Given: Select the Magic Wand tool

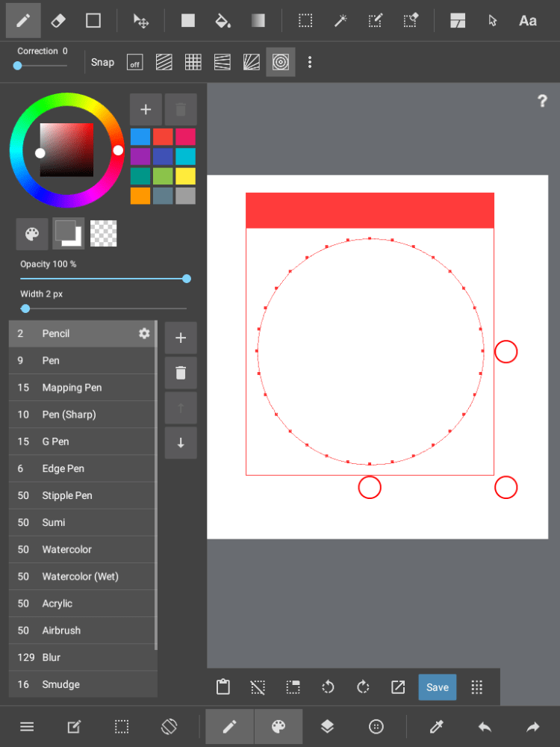Looking at the screenshot, I should (x=340, y=20).
